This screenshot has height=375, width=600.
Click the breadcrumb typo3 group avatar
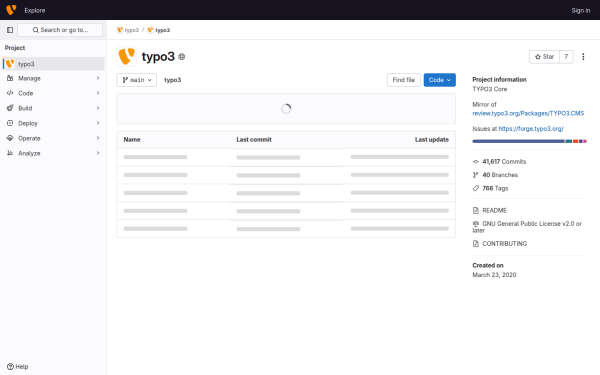(x=120, y=30)
